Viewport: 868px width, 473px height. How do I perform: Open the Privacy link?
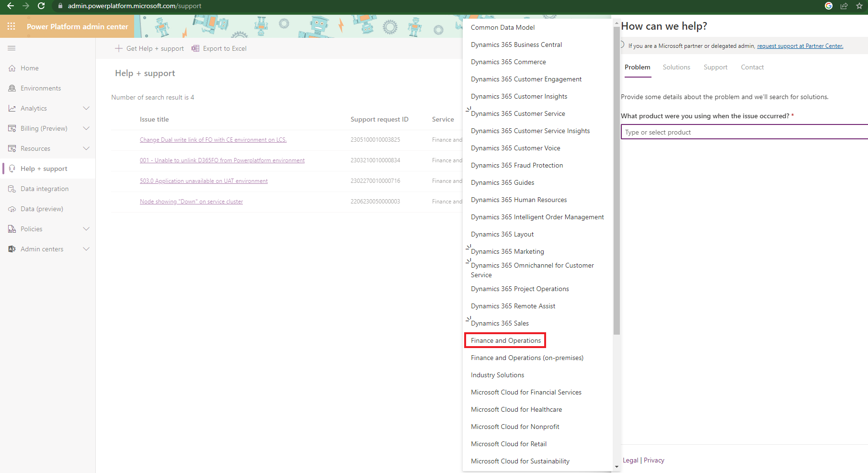tap(654, 460)
